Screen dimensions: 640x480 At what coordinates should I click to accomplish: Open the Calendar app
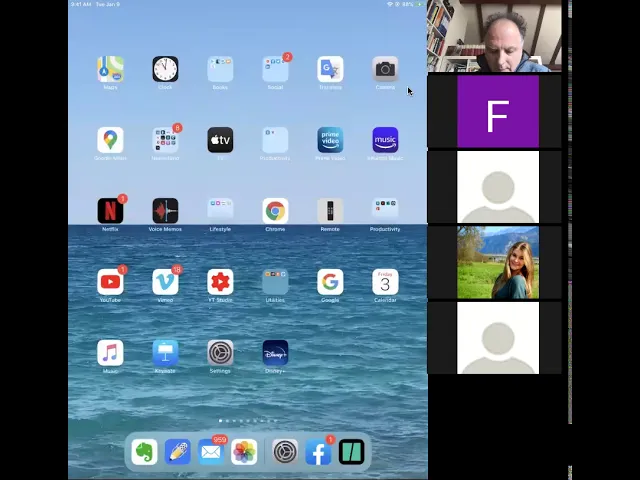click(x=385, y=282)
